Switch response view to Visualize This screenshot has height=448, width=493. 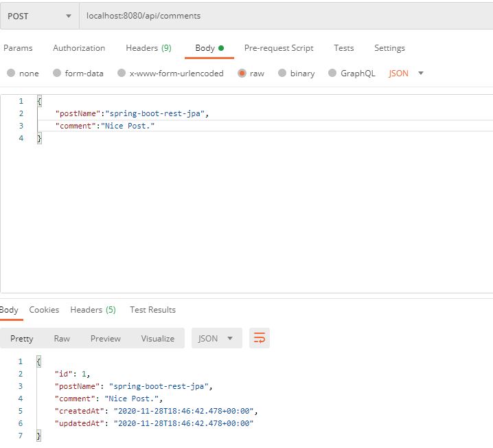[x=157, y=339]
